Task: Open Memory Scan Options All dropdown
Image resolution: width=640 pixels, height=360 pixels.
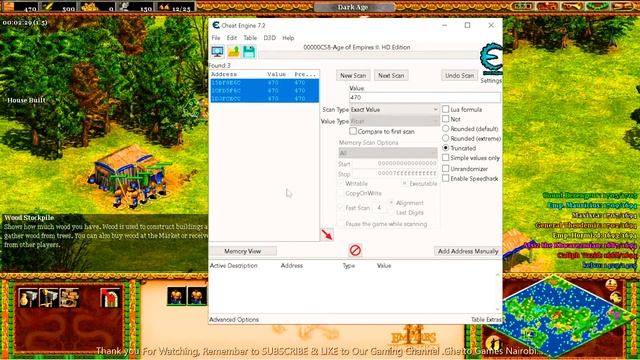Action: 387,153
